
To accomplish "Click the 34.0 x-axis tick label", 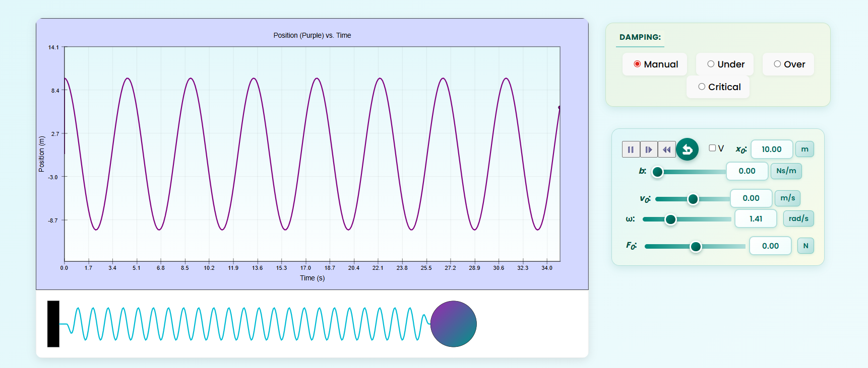I will coord(547,268).
